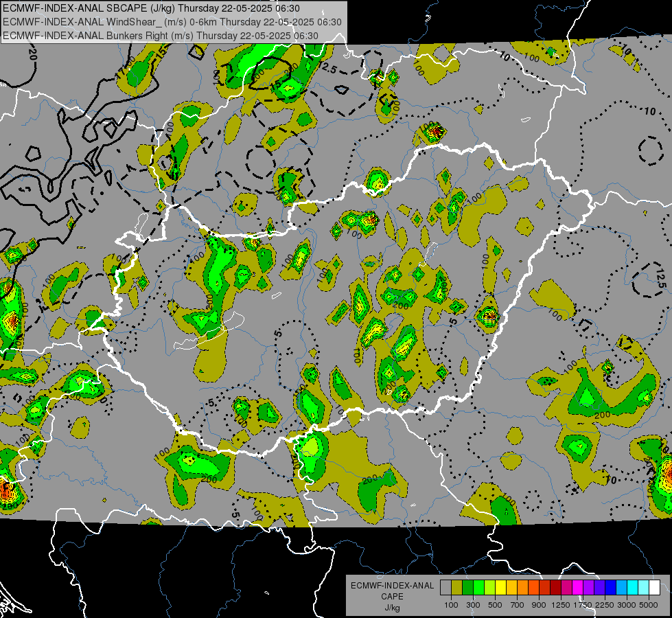Click the legend value 3000
The width and height of the screenshot is (672, 618).
coord(627,605)
